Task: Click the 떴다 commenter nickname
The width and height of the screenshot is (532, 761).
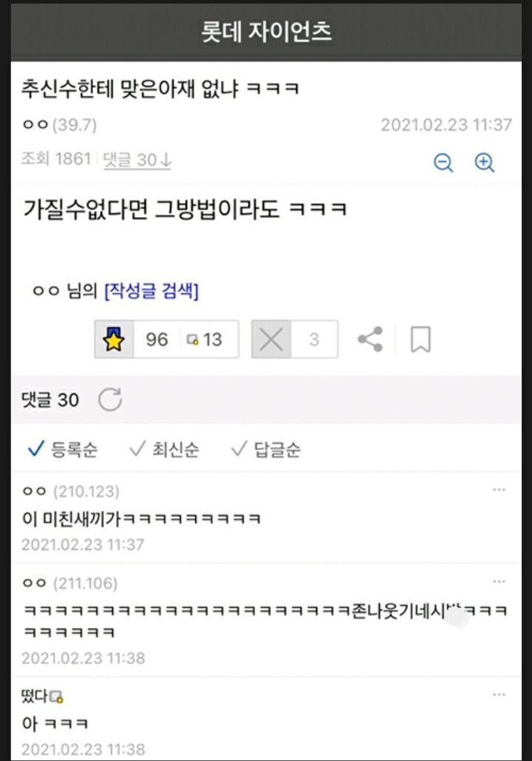Action: point(35,697)
